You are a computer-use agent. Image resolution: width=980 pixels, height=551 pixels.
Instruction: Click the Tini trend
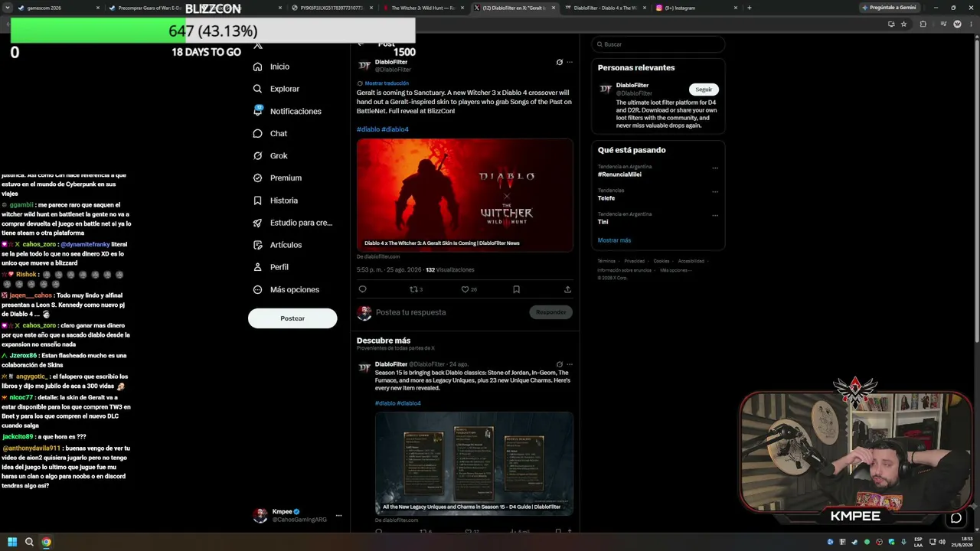pyautogui.click(x=603, y=222)
